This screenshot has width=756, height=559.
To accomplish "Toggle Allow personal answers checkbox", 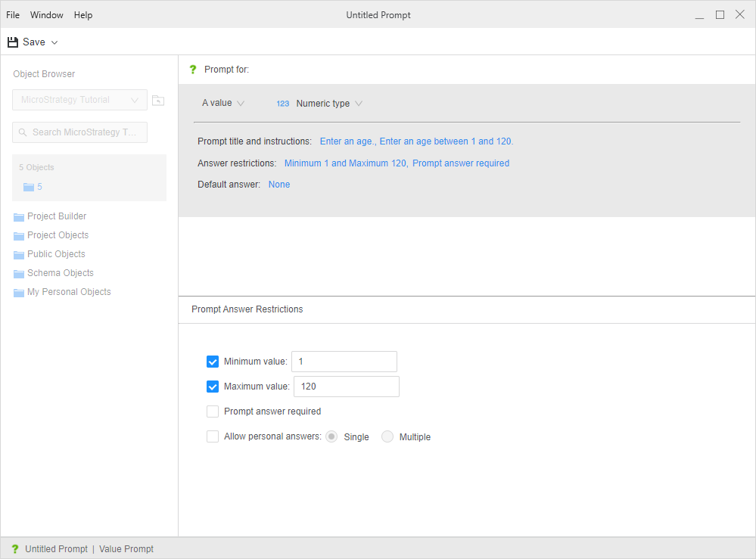I will [213, 436].
